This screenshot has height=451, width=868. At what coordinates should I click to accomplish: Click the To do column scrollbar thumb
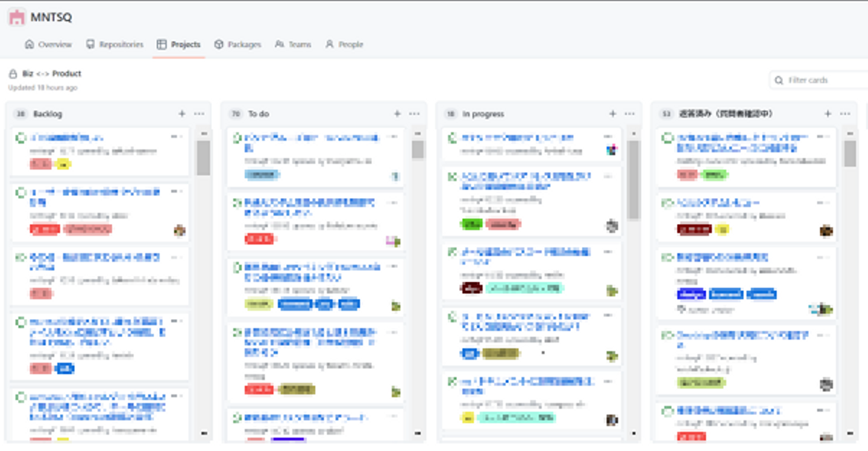click(x=418, y=150)
